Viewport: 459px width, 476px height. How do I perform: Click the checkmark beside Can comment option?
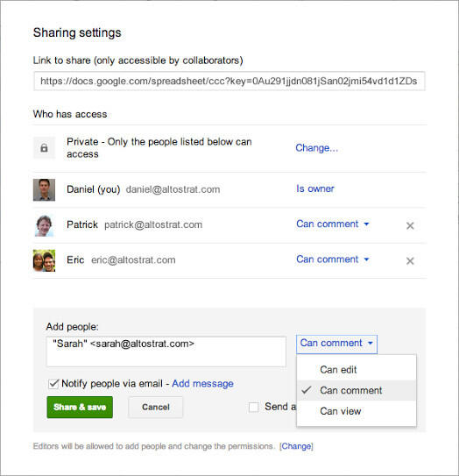point(307,390)
